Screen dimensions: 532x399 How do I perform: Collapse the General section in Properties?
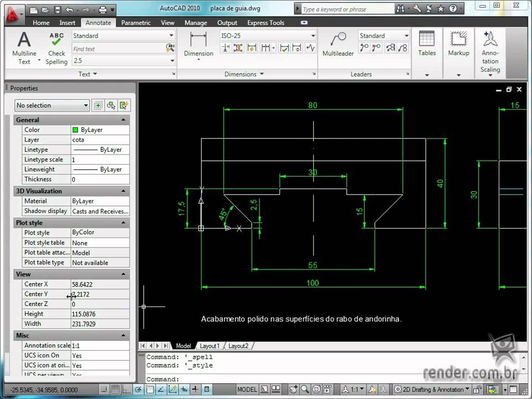[123, 120]
